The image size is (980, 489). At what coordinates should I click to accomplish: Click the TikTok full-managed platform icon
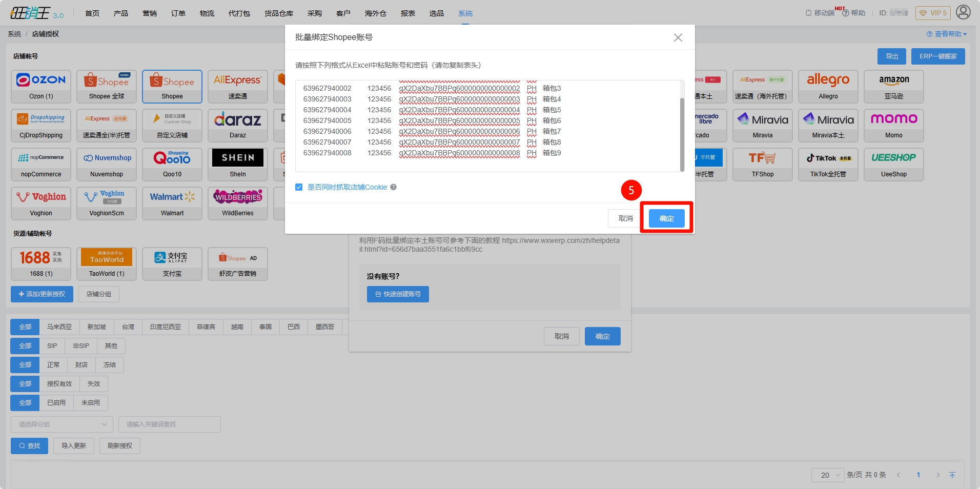coord(828,164)
